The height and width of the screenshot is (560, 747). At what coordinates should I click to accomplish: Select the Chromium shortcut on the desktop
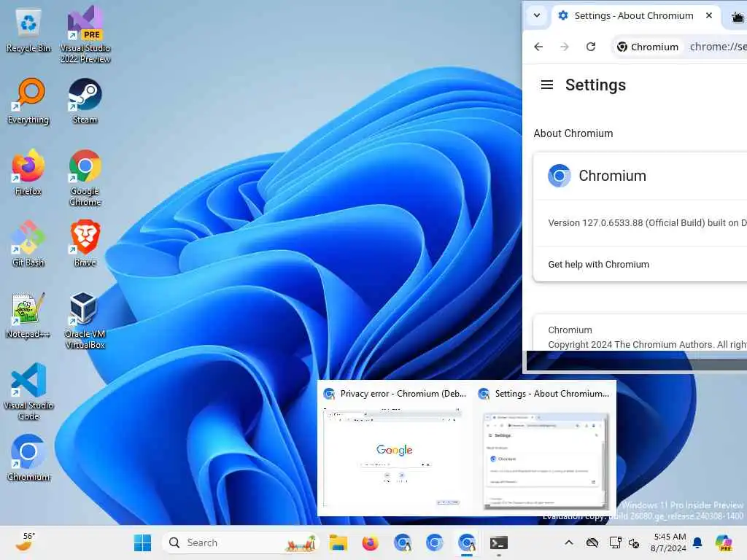pos(28,458)
